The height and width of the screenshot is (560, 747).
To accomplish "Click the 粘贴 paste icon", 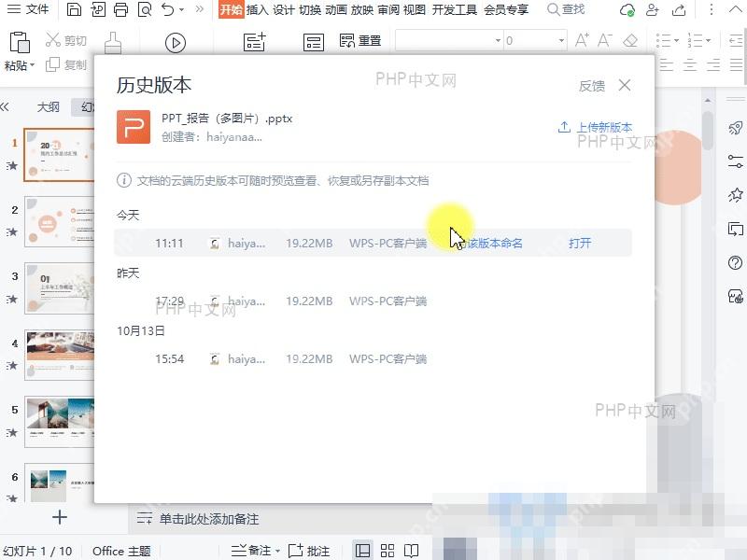I will pyautogui.click(x=20, y=42).
